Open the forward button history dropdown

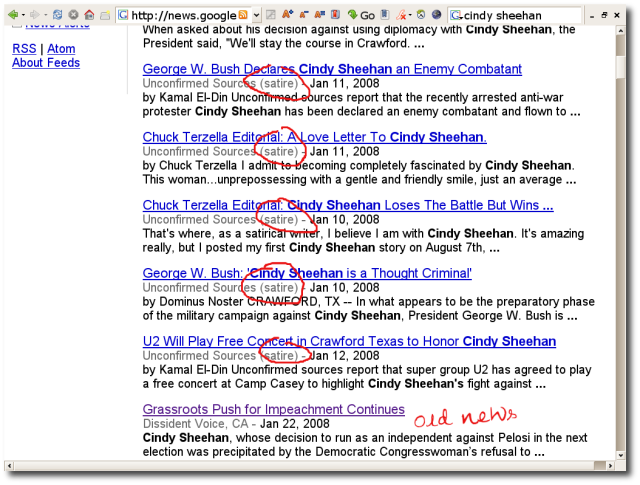tap(45, 15)
